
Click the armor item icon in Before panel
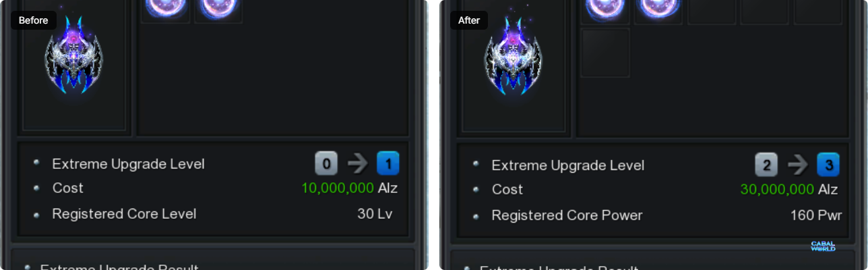point(73,55)
